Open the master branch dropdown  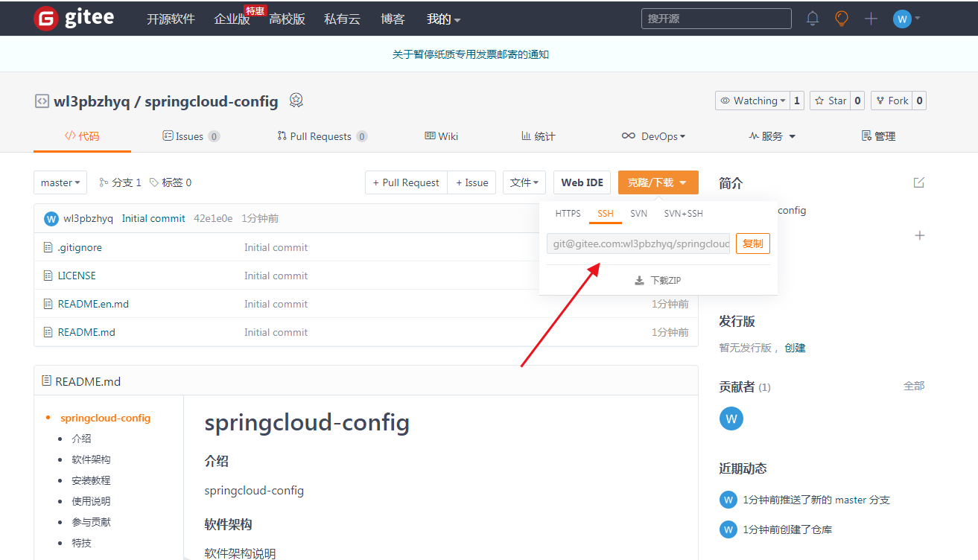pyautogui.click(x=60, y=182)
